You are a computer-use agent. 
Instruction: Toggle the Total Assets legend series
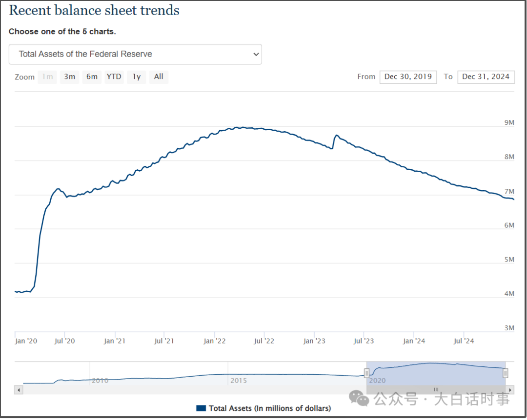[x=269, y=408]
